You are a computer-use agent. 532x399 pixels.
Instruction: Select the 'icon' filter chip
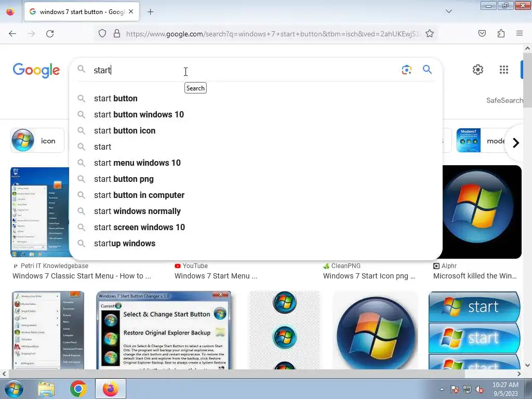coord(37,140)
